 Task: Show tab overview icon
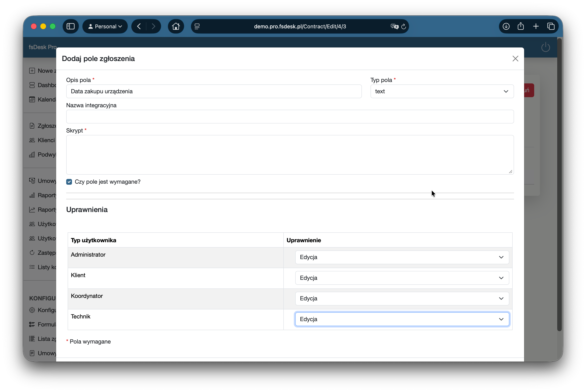click(x=551, y=26)
